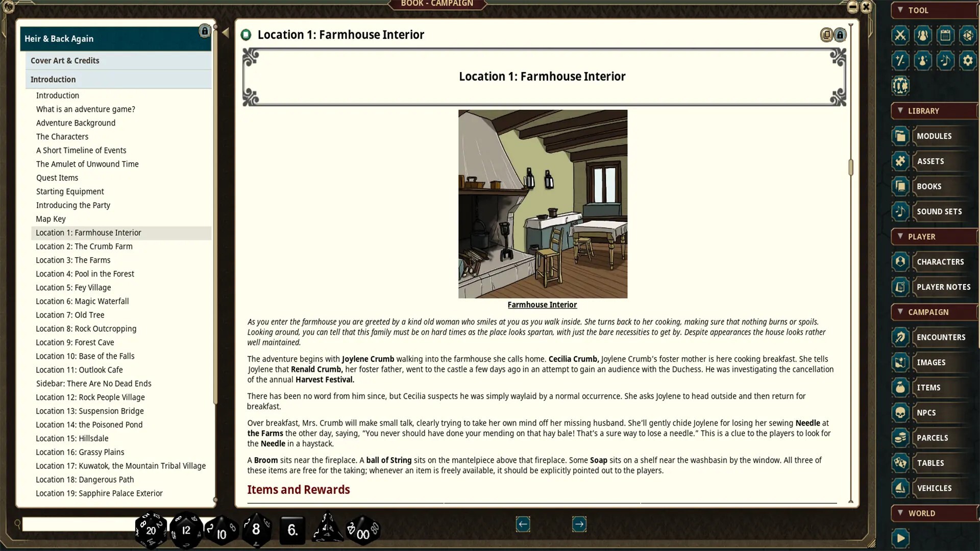Open the Calendar tool

[x=946, y=36]
